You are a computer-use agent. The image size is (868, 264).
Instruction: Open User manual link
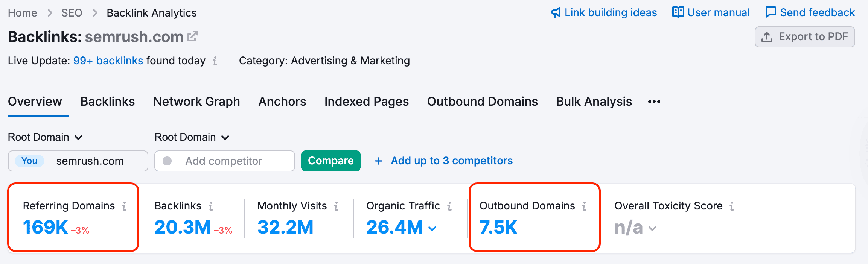pos(711,12)
